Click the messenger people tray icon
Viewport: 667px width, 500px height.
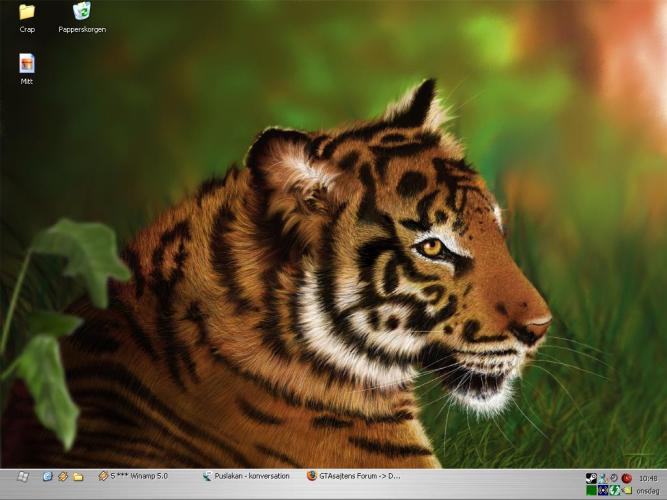point(603,478)
